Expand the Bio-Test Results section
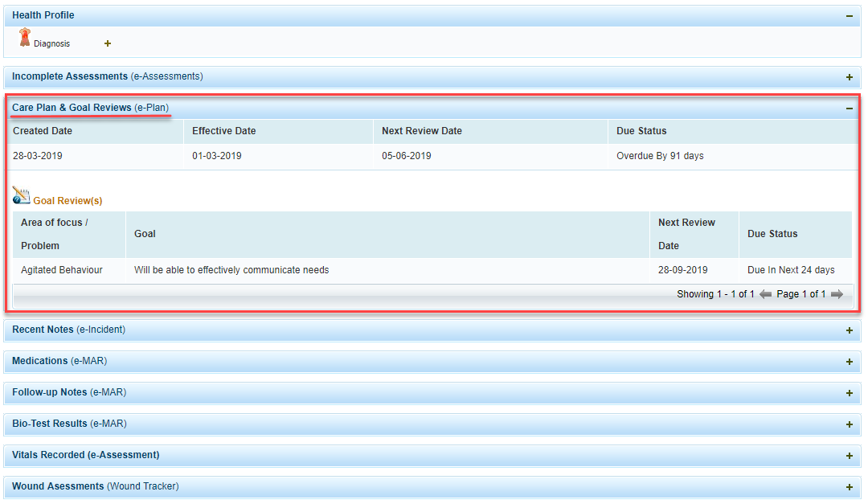 pos(849,424)
